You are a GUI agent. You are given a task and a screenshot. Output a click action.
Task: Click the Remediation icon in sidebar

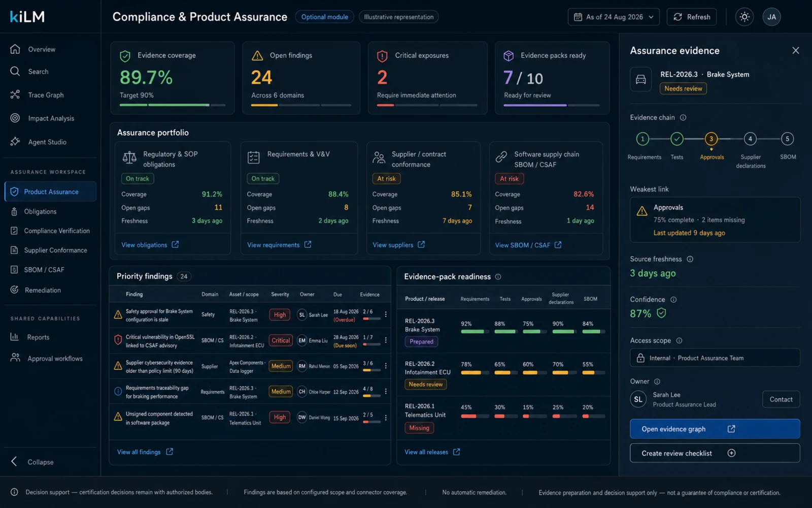[x=15, y=290]
